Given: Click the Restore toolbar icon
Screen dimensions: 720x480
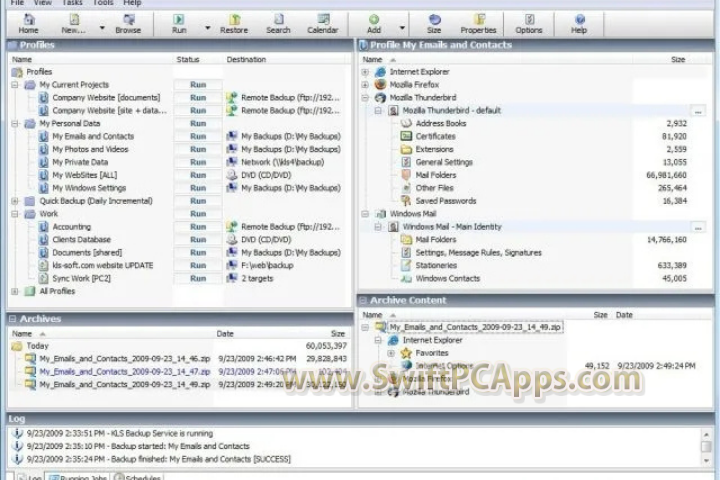Looking at the screenshot, I should [x=234, y=24].
